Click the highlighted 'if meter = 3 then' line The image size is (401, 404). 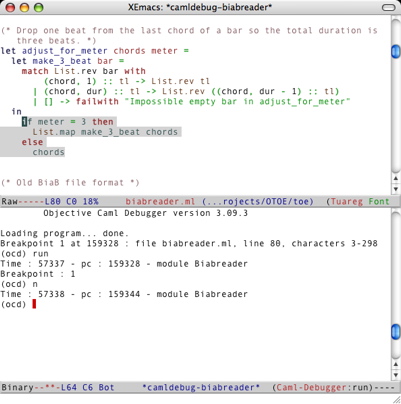(68, 122)
